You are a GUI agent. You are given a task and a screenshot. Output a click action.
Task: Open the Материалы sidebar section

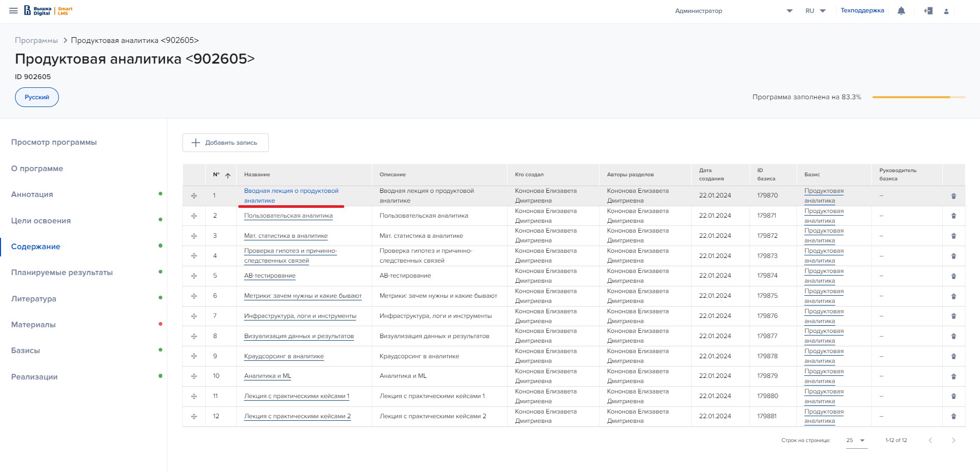point(34,325)
